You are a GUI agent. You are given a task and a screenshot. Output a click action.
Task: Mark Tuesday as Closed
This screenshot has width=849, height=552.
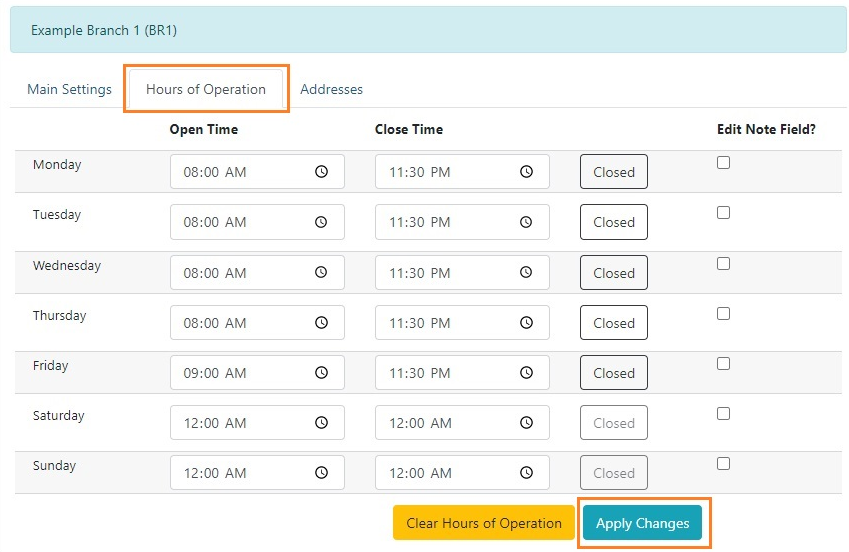614,222
